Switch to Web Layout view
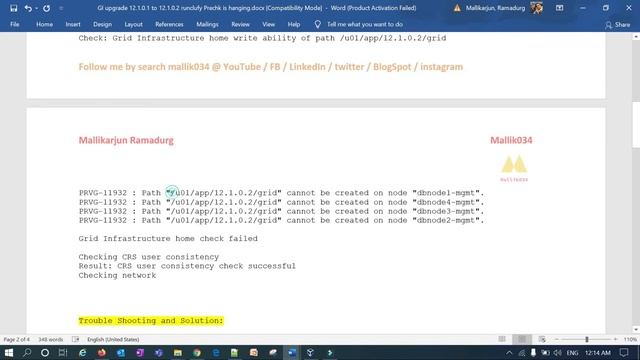The height and width of the screenshot is (360, 640). click(x=542, y=339)
